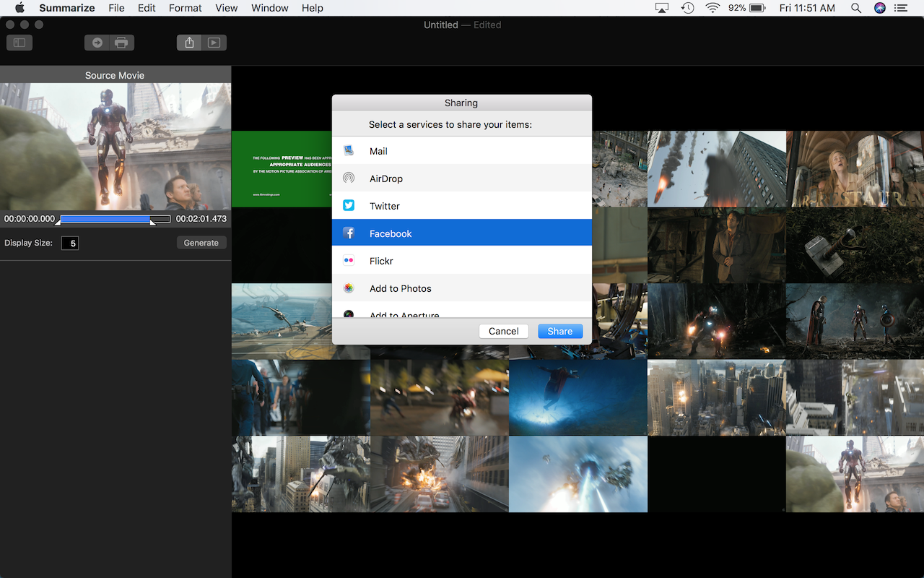Open the Format menu
Image resolution: width=924 pixels, height=578 pixels.
(186, 8)
